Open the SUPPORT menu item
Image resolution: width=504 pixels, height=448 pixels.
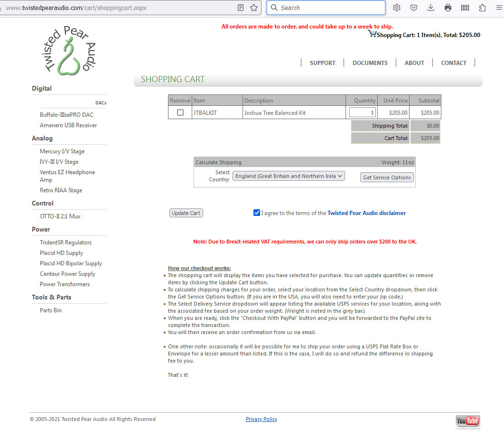[322, 63]
